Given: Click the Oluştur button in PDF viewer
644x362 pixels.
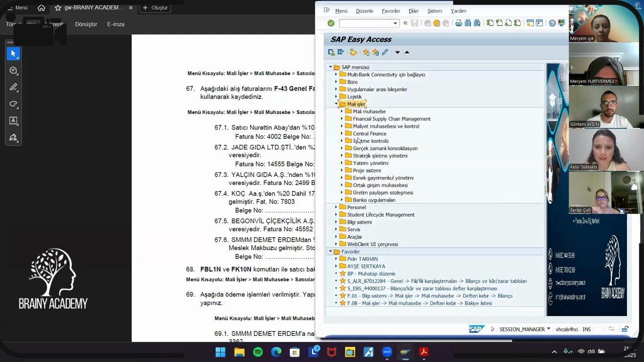Looking at the screenshot, I should pos(155,8).
